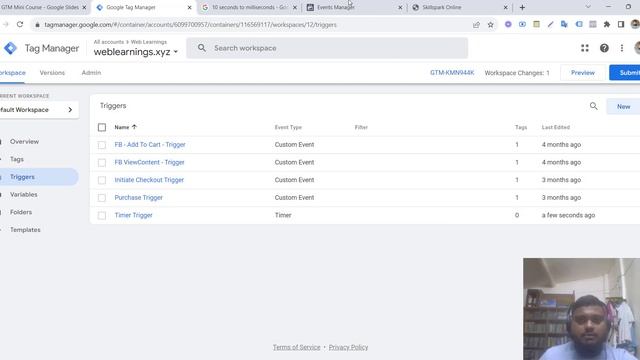Click the New trigger button
The height and width of the screenshot is (360, 640).
(623, 107)
